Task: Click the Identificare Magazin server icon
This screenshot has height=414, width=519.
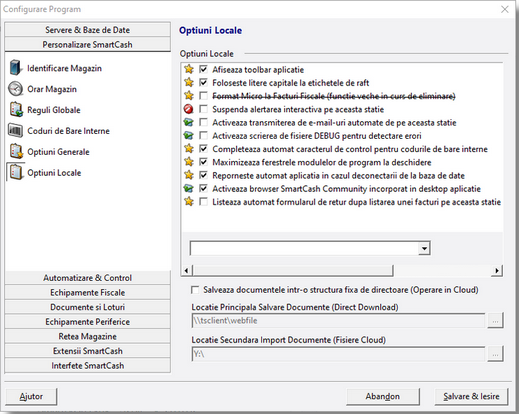Action: [15, 68]
